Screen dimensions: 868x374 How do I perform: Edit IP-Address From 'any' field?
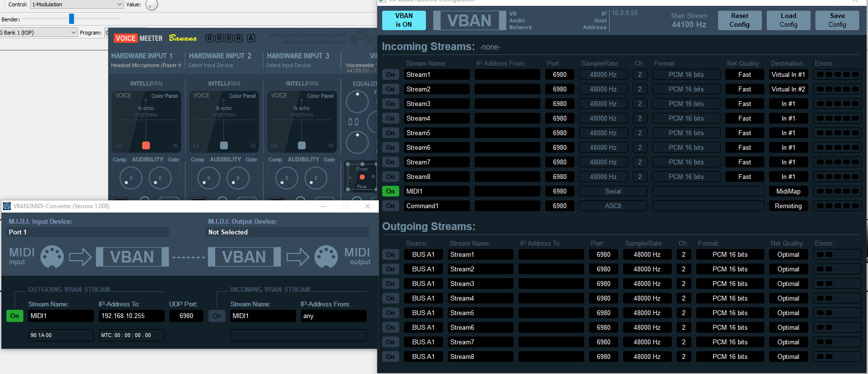333,316
